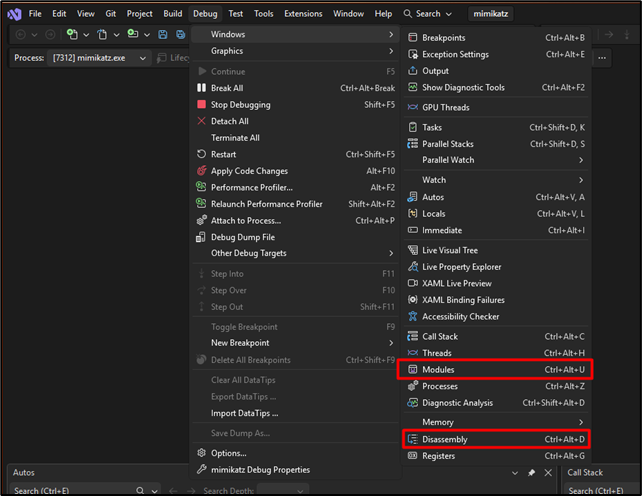Click the Immediate window icon
Screen dimensions: 642x496
click(413, 230)
